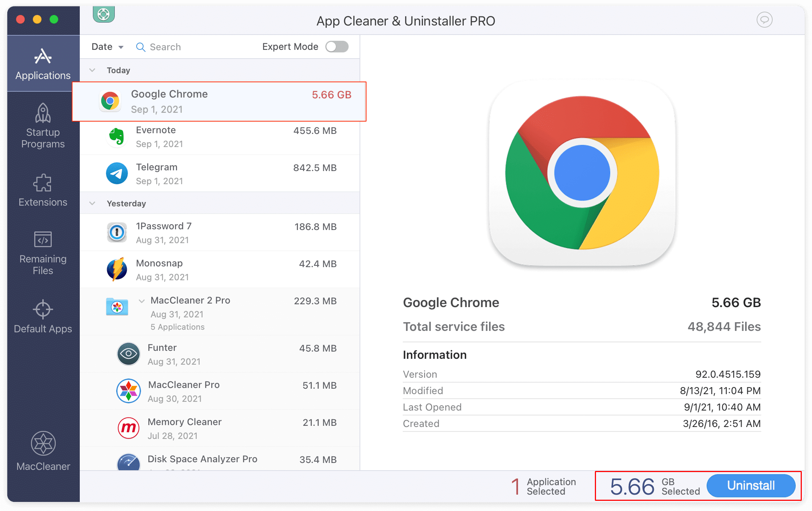812x511 pixels.
Task: Select the Evernote app icon
Action: [117, 136]
